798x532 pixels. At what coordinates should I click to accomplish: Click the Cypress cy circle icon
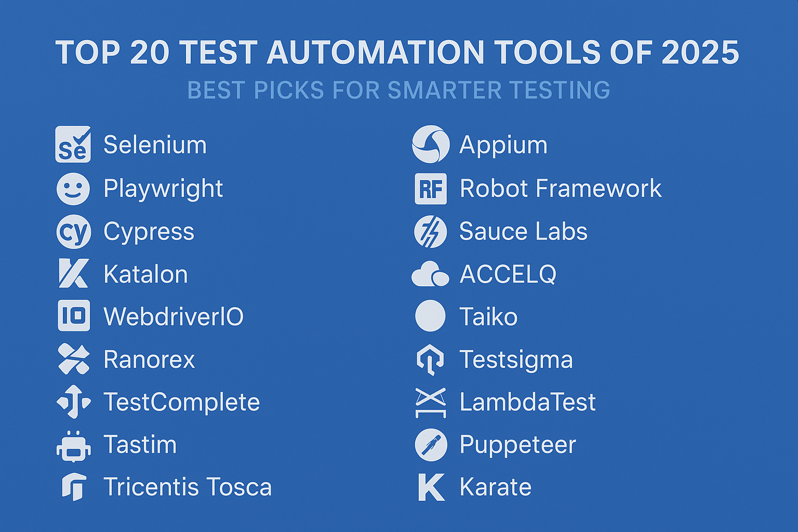73,232
